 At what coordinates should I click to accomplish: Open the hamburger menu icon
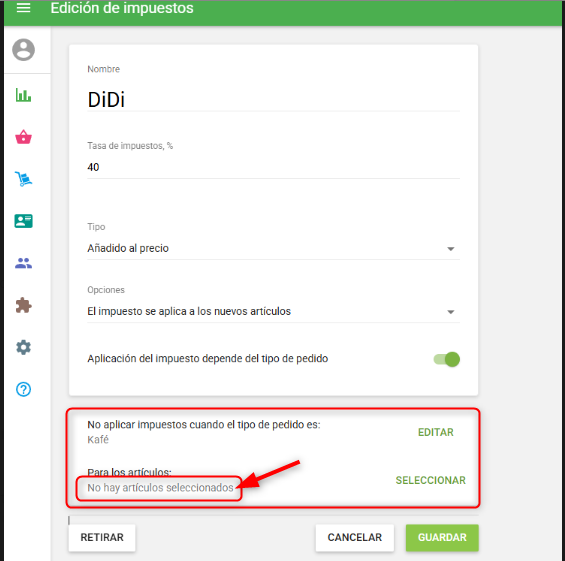point(23,8)
